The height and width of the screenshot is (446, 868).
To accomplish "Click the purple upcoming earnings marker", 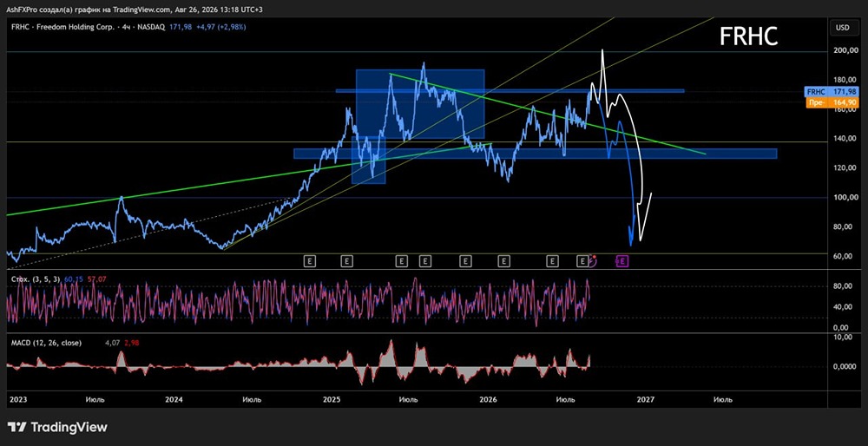I will point(622,260).
